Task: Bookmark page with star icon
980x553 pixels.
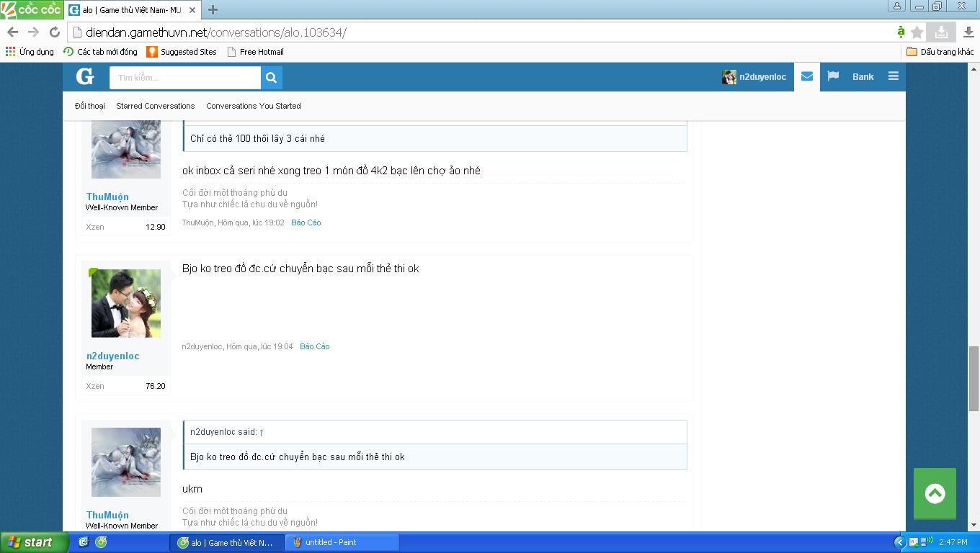Action: point(917,32)
